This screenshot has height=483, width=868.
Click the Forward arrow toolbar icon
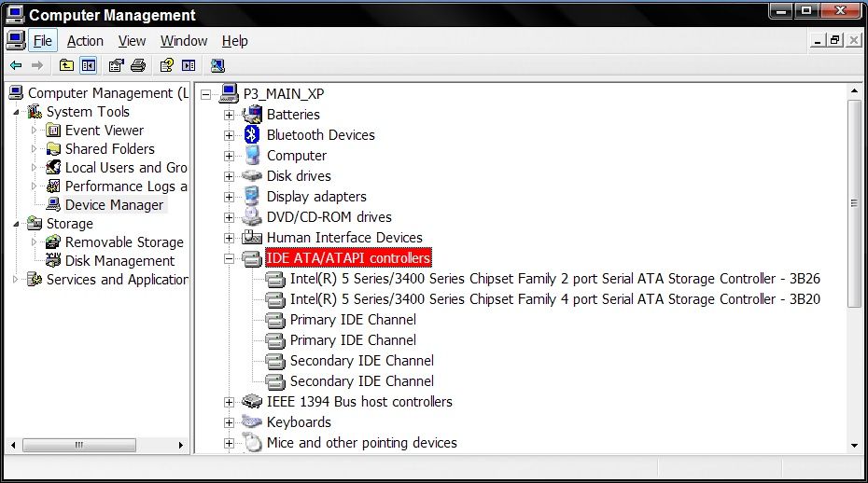(37, 66)
